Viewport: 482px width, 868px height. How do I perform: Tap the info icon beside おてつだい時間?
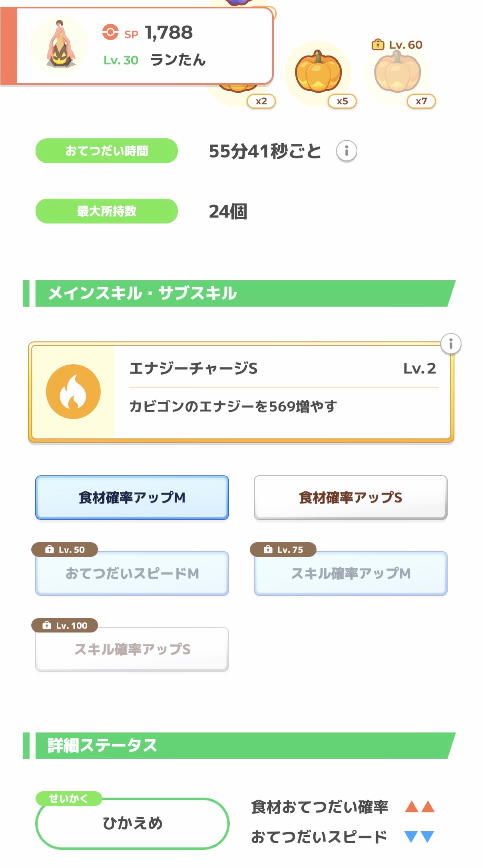pos(346,151)
